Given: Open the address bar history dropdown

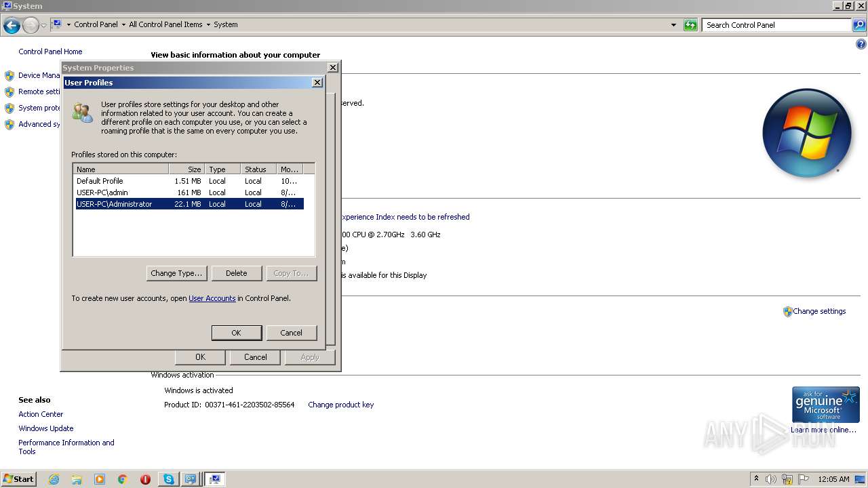Looking at the screenshot, I should [673, 25].
